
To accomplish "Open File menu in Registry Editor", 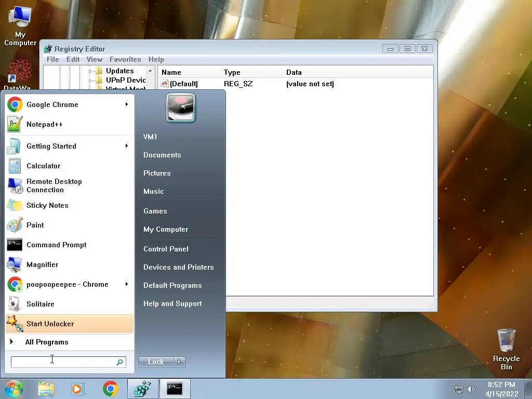I will (52, 59).
